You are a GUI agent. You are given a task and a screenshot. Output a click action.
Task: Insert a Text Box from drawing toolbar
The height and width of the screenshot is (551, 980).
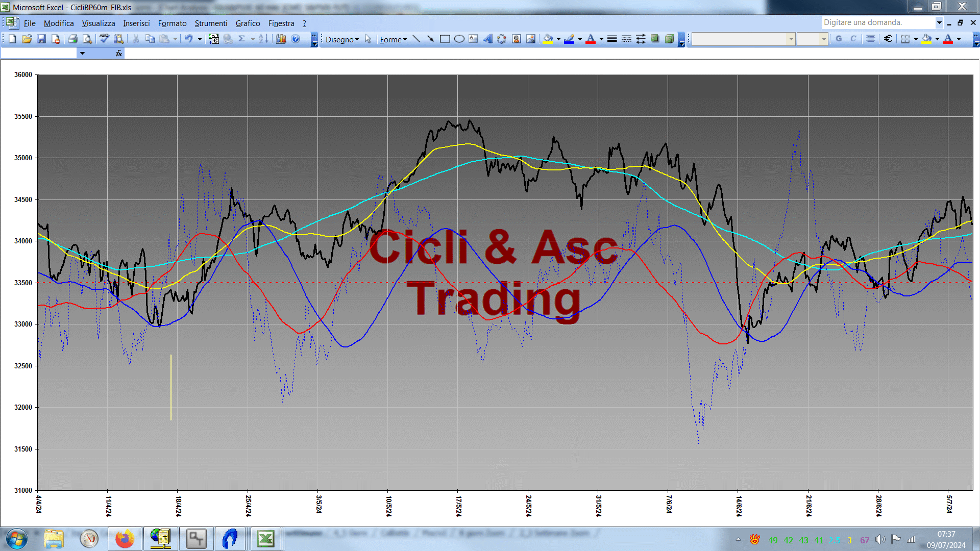473,39
